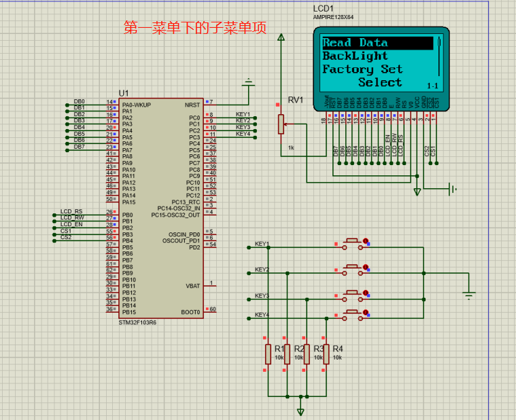
Task: Select the PA15 pin name on U1
Action: click(128, 202)
